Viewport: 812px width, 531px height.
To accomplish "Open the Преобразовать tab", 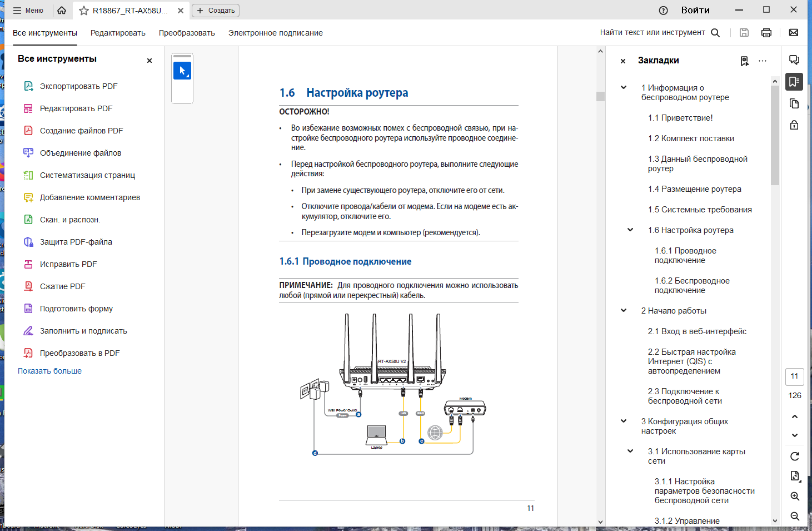I will point(187,33).
